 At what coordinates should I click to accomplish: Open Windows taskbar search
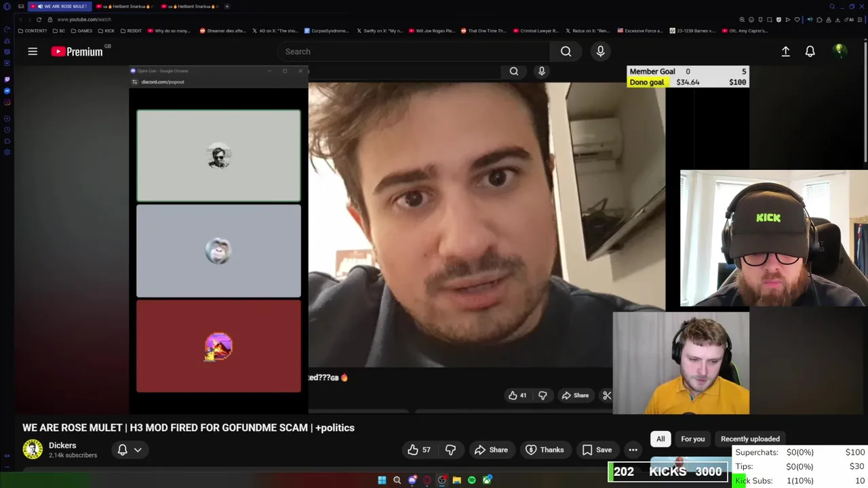pyautogui.click(x=397, y=480)
